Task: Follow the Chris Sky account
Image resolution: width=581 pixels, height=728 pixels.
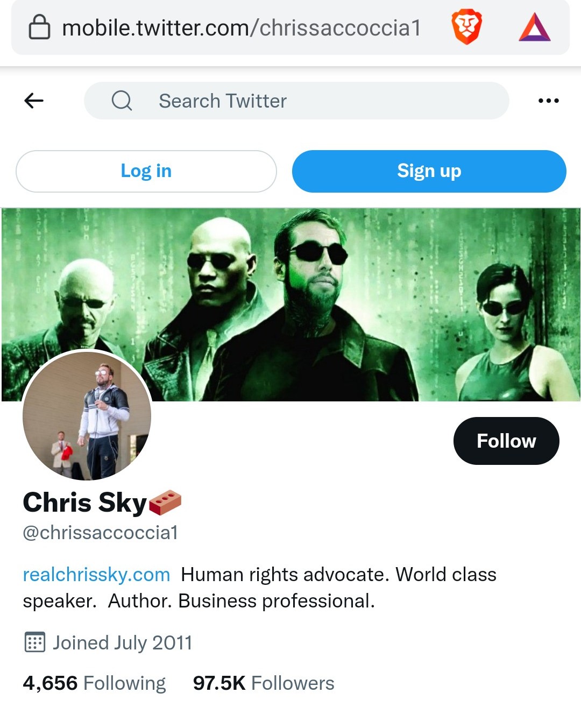Action: (506, 441)
